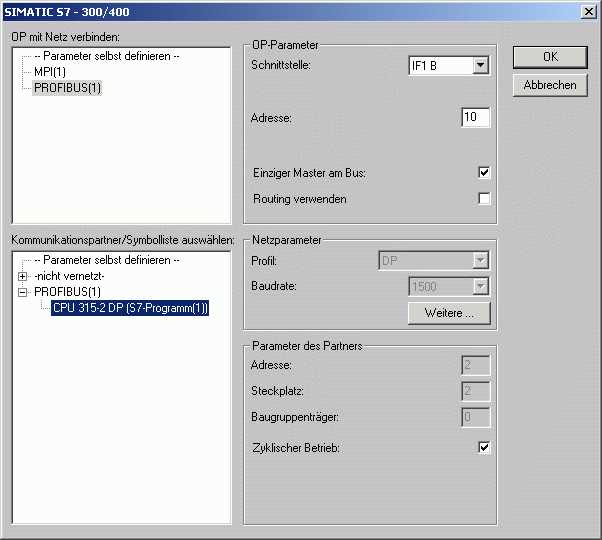This screenshot has width=602, height=540.
Task: Uncheck Einziger Master am Bus checkbox
Action: coord(484,172)
